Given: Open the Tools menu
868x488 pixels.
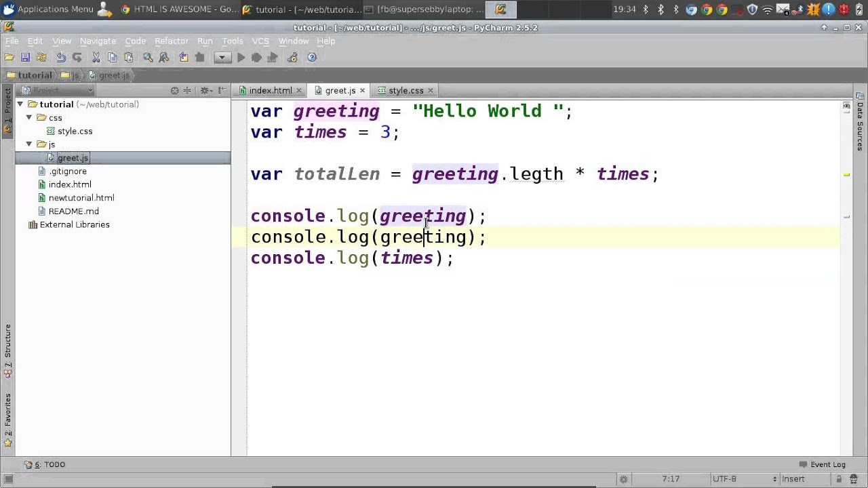Looking at the screenshot, I should tap(232, 41).
